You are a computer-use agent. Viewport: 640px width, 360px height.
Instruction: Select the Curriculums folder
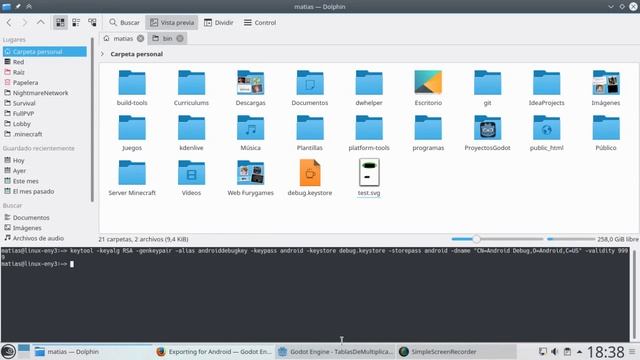(x=191, y=88)
